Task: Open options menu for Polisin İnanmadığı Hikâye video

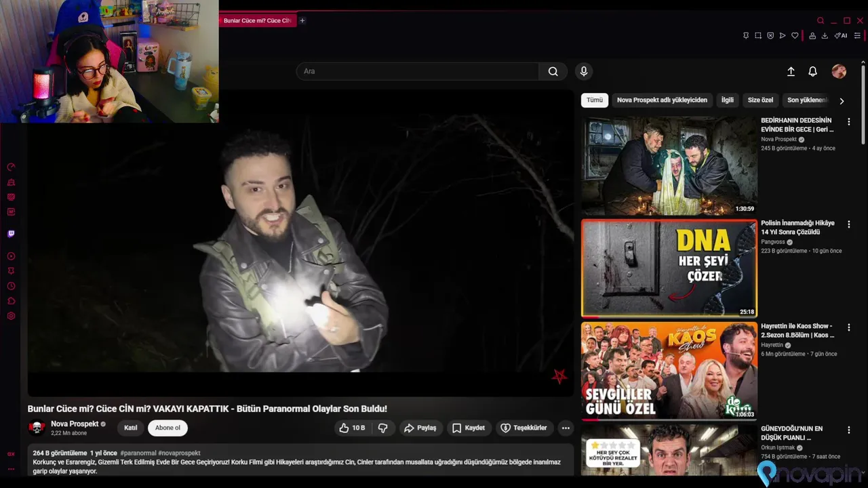Action: 848,224
